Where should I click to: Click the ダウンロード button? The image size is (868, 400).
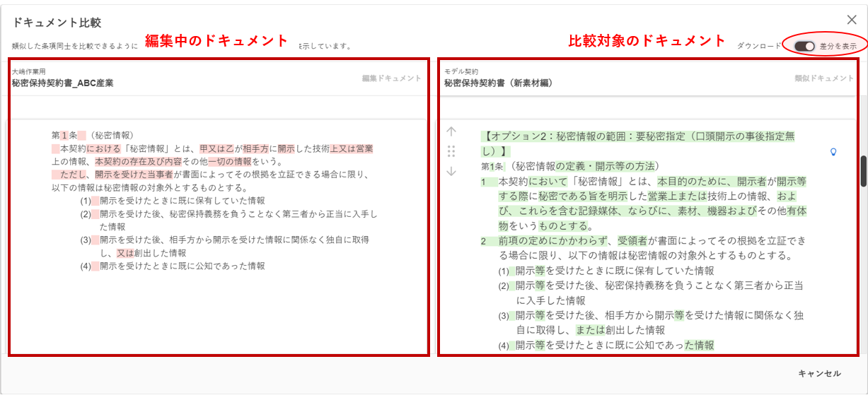click(x=758, y=46)
